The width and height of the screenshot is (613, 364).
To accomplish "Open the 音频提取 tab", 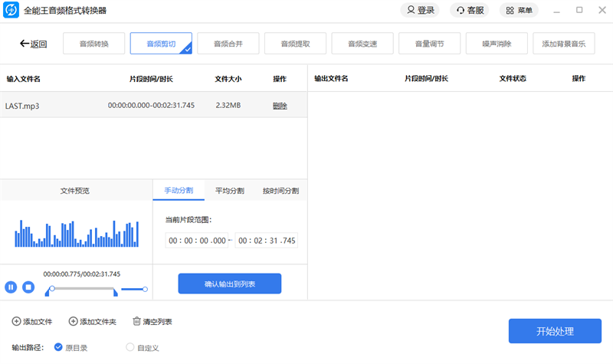I will (295, 44).
